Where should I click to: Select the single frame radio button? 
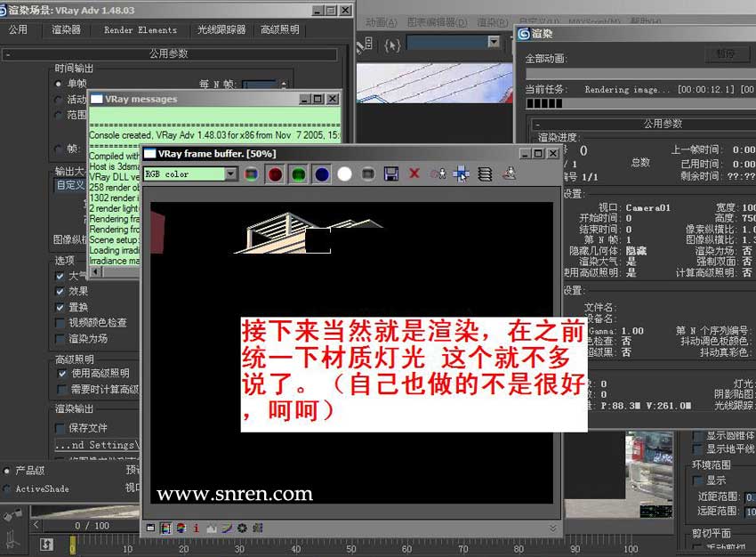pyautogui.click(x=59, y=84)
